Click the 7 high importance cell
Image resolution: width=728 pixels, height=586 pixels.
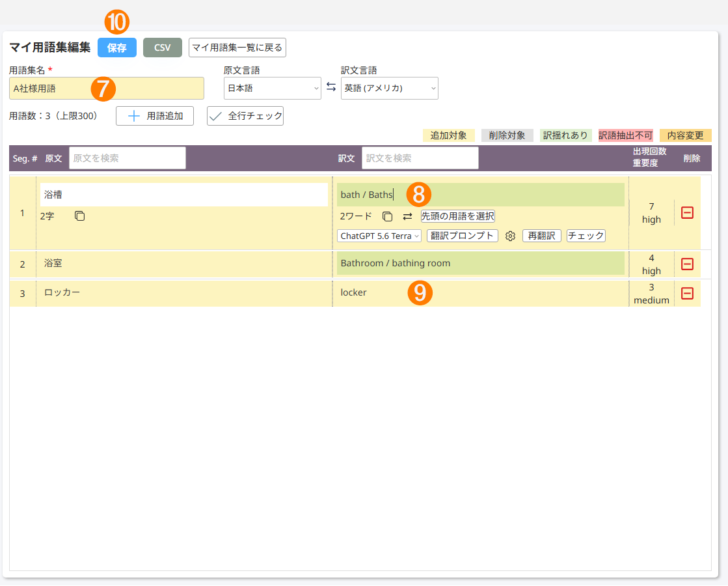pyautogui.click(x=651, y=213)
